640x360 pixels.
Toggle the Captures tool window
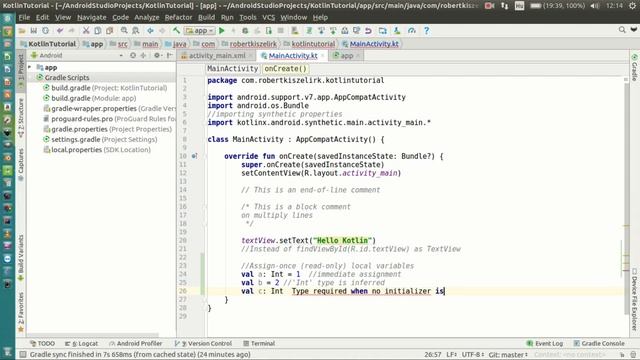[21, 164]
